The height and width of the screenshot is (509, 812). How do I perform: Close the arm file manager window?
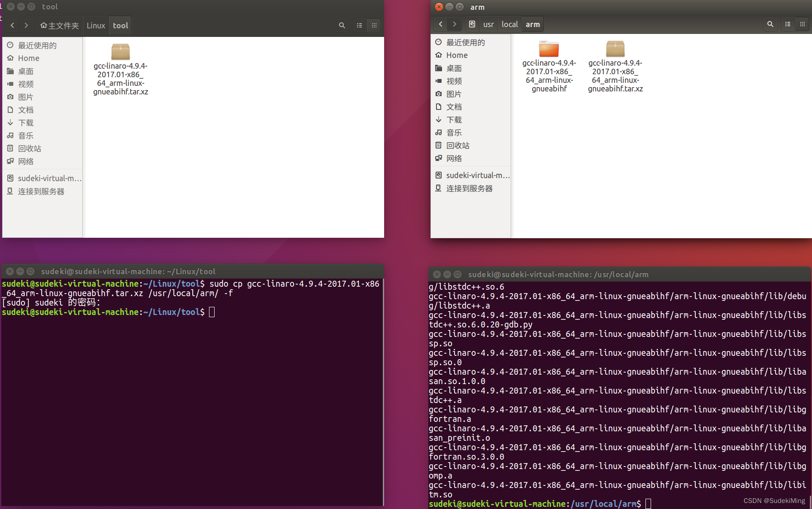[x=439, y=7]
